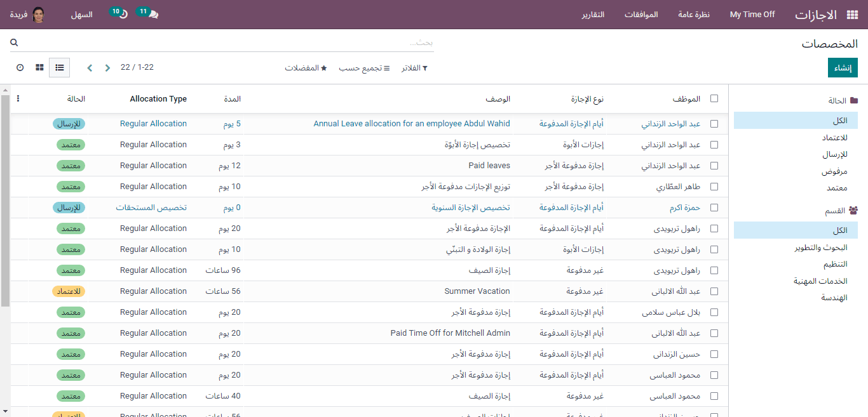Open the التقارير reports menu
Viewport: 868px width, 417px height.
coord(593,15)
